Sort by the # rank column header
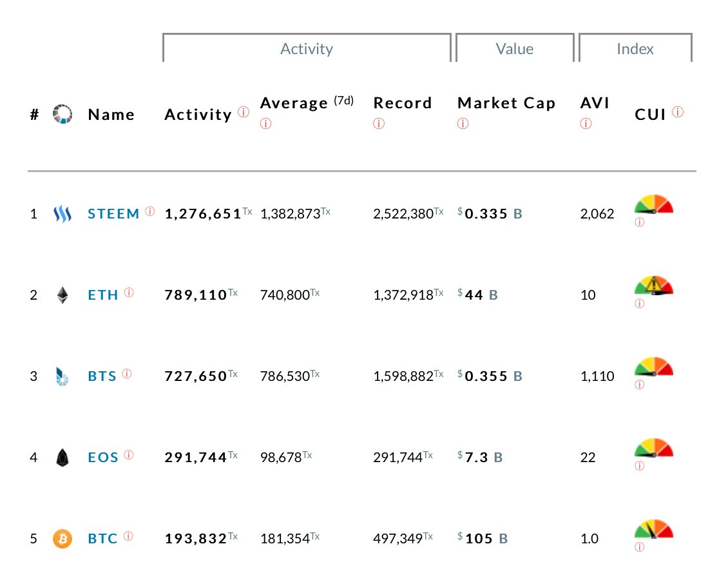The width and height of the screenshot is (728, 582). 34,115
